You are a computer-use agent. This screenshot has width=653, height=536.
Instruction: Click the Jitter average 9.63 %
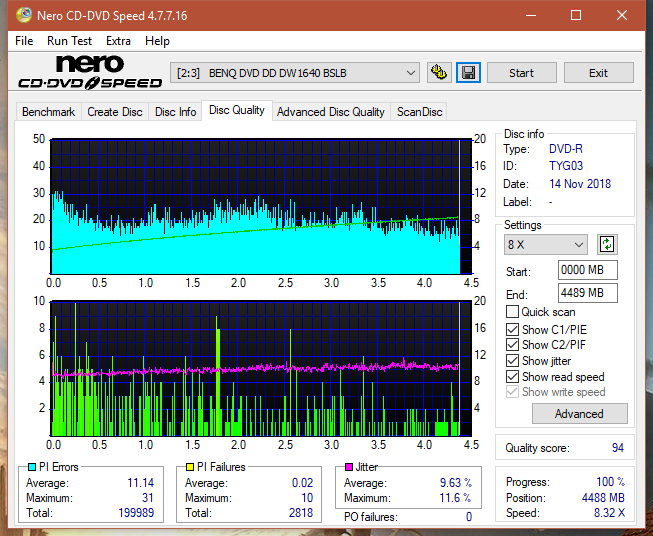[456, 483]
